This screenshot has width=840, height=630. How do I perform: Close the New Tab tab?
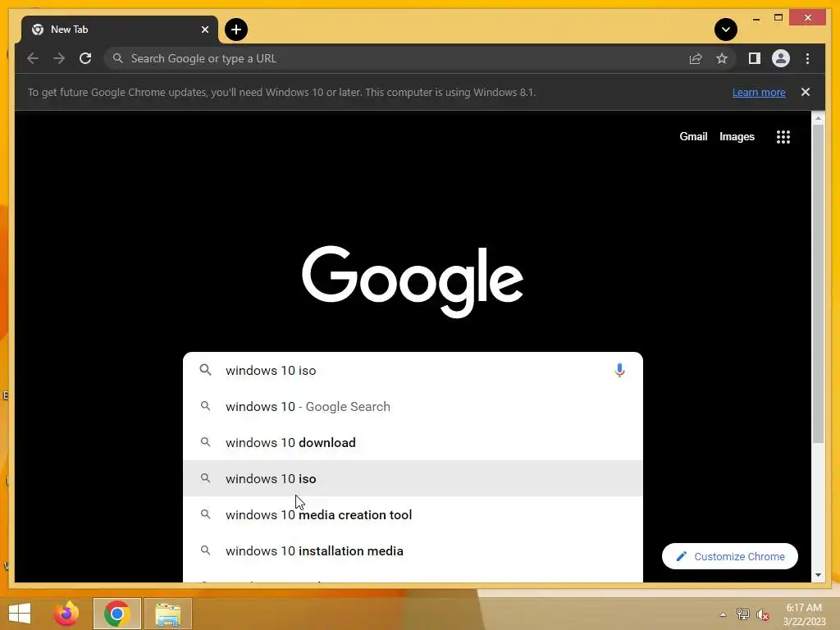[x=204, y=30]
